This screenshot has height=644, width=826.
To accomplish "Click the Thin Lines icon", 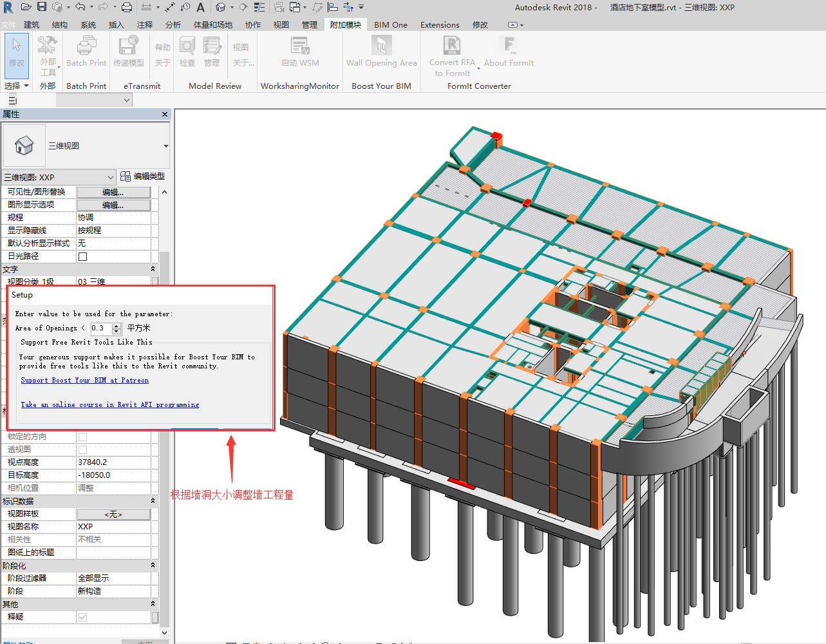I will pyautogui.click(x=259, y=7).
